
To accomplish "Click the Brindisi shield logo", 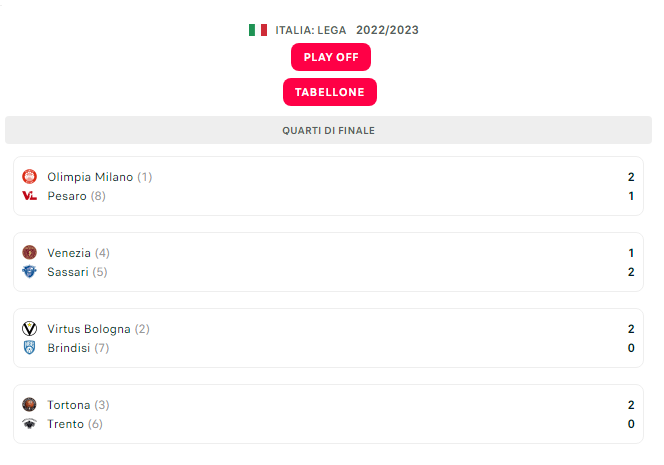I will click(x=29, y=348).
